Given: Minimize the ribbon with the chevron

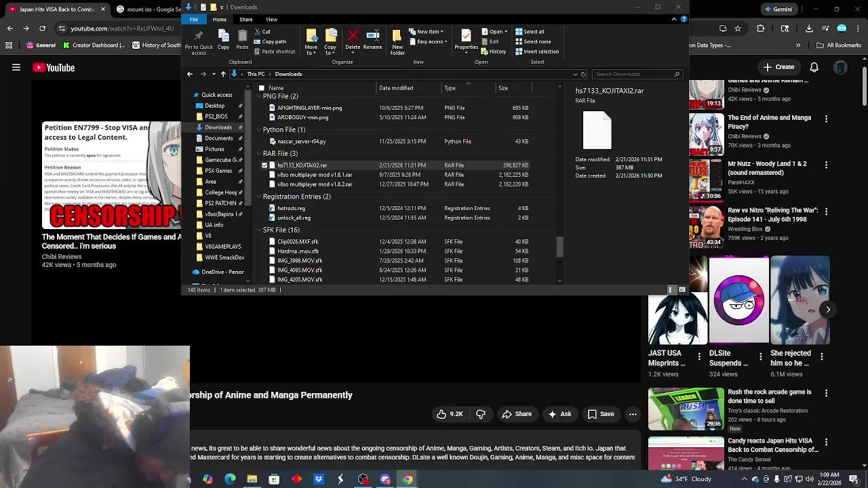Looking at the screenshot, I should (x=674, y=19).
